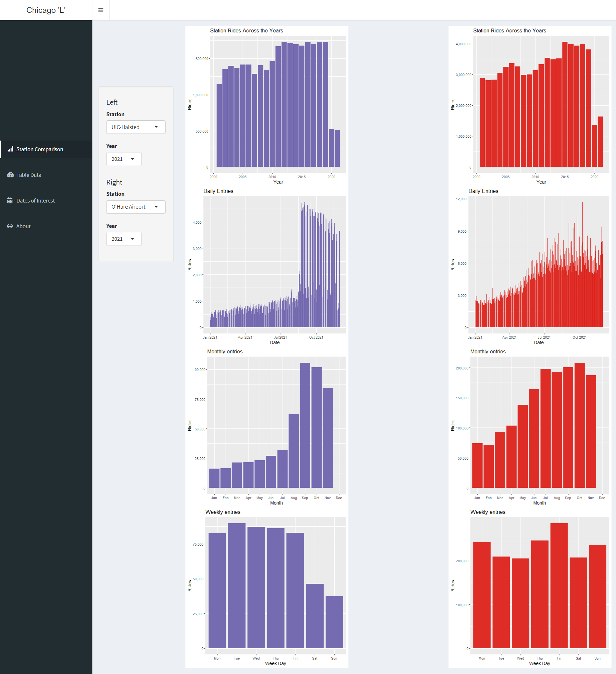616x674 pixels.
Task: Expand the left Year selector set to 2021
Action: point(124,159)
